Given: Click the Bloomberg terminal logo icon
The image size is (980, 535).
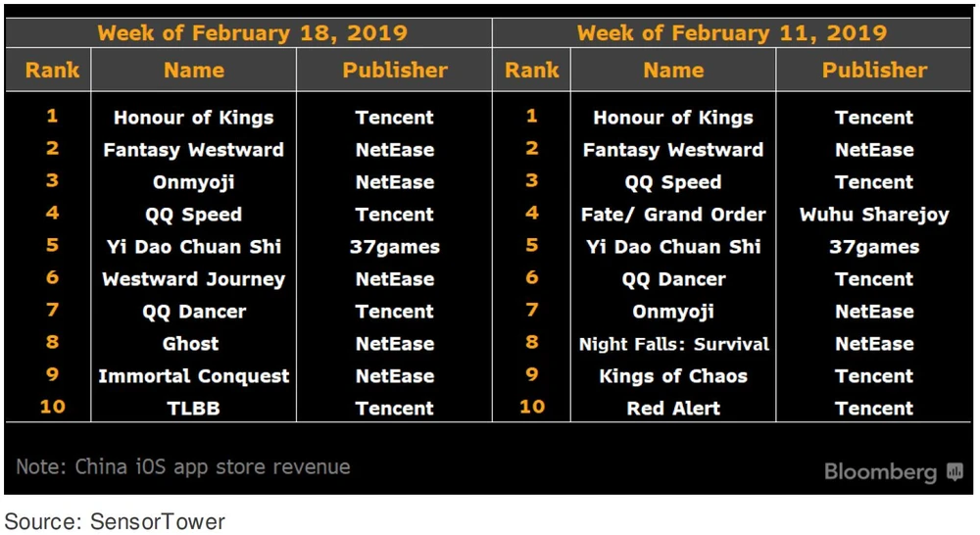Looking at the screenshot, I should click(955, 472).
